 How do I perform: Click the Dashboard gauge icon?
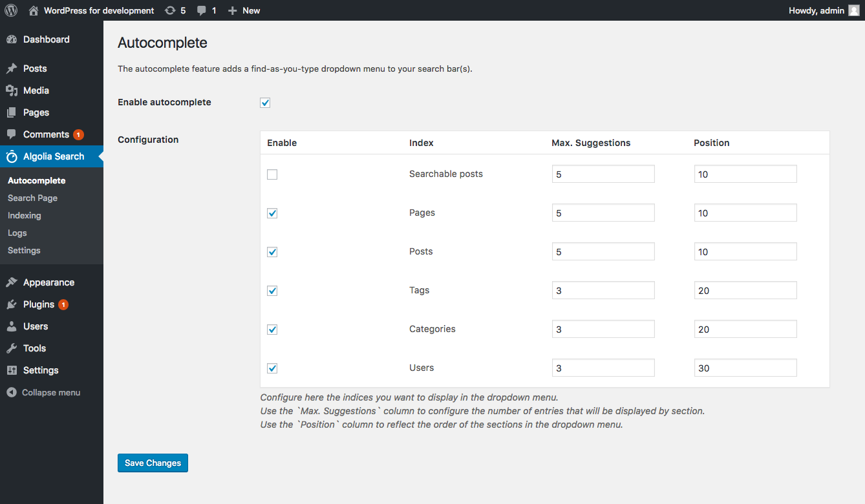[x=12, y=39]
